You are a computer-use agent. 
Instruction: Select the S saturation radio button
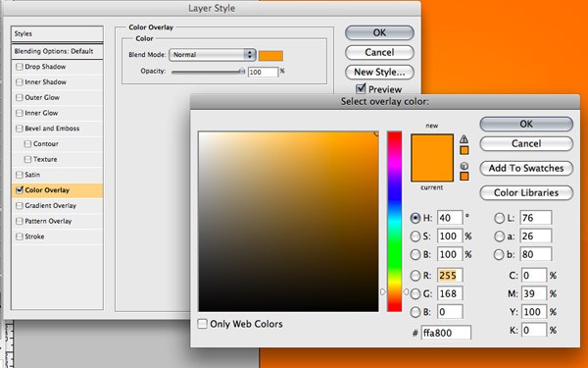click(416, 237)
